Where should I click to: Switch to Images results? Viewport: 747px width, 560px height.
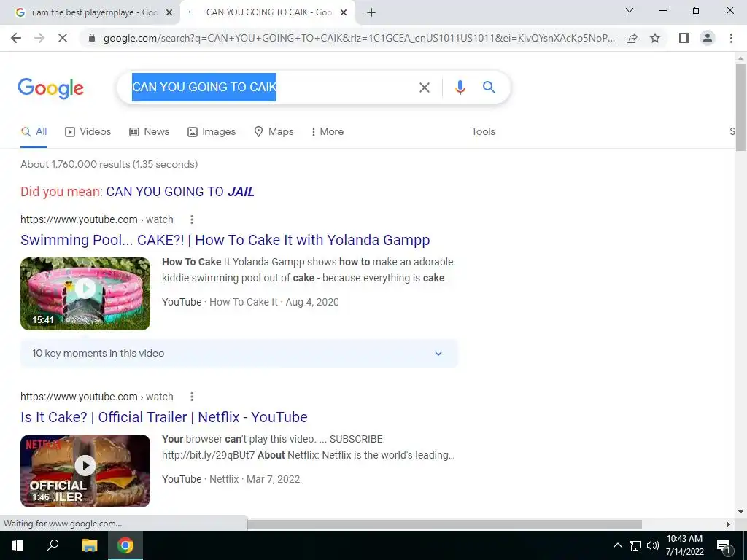tap(212, 132)
